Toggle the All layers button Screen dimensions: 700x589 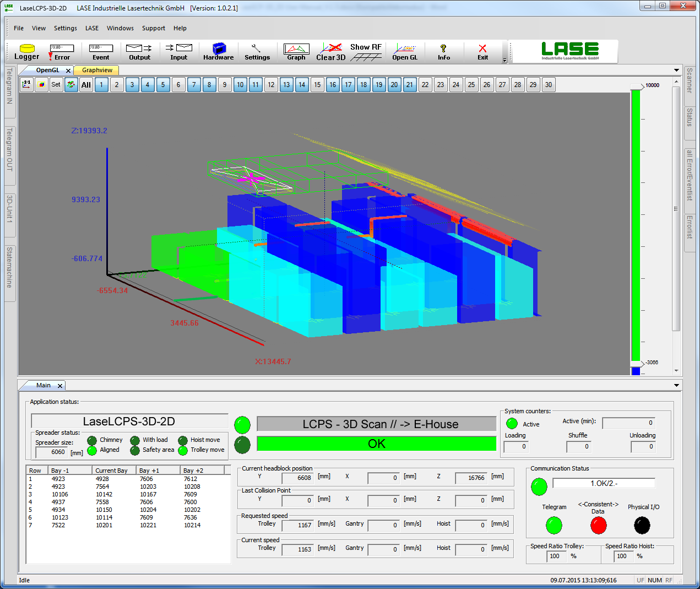coord(86,84)
